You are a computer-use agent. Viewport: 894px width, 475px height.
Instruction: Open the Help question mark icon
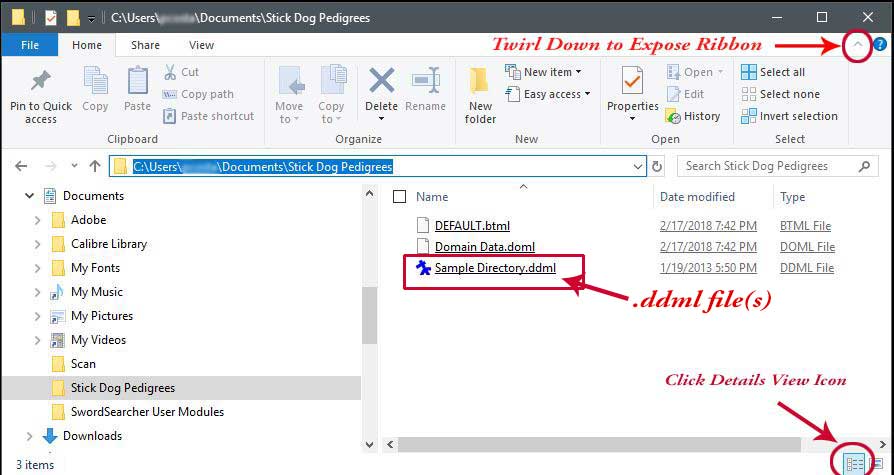(x=880, y=44)
